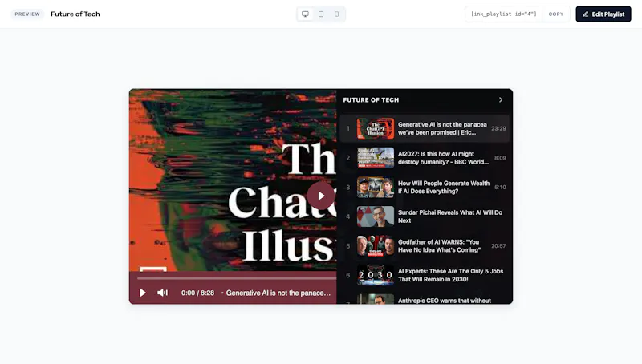Viewport: 642px width, 364px height.
Task: Switch to tablet preview mode
Action: 321,14
